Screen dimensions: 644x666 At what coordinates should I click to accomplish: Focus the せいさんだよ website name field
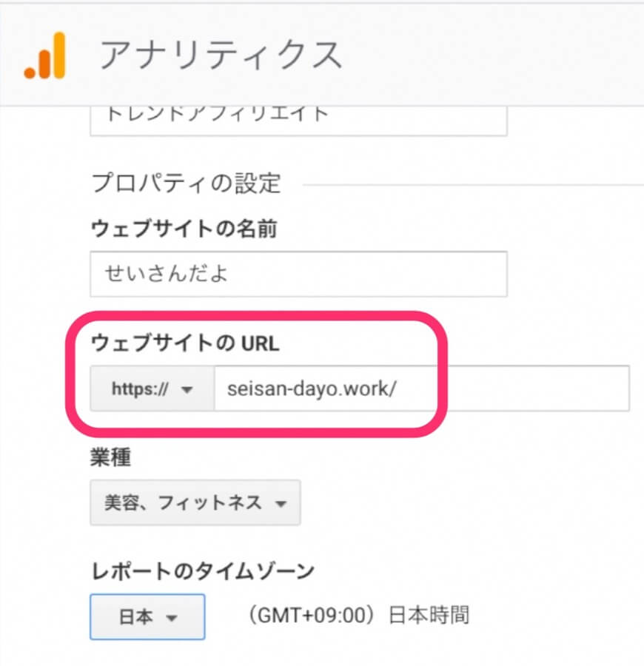(298, 274)
